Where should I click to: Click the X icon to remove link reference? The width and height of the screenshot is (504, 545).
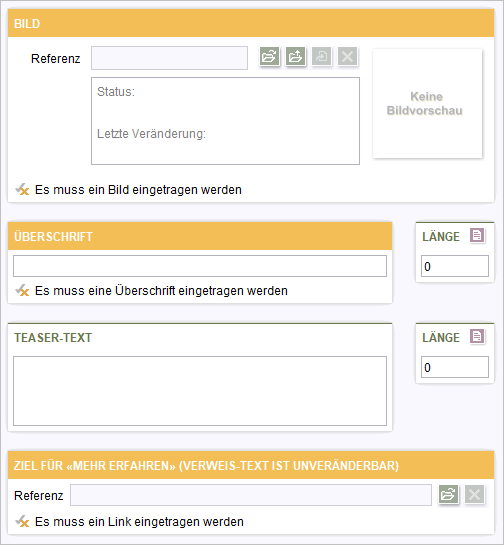[474, 495]
